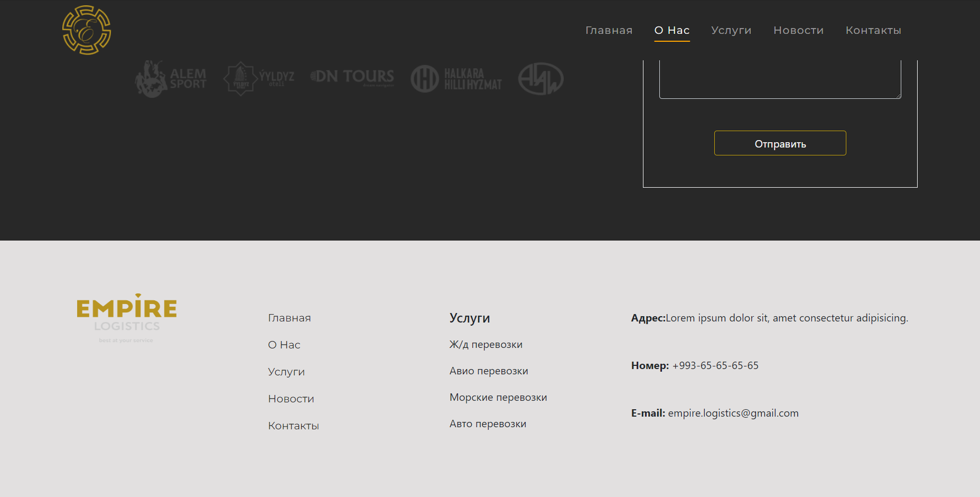The image size is (980, 497).
Task: Click the footer Новости link
Action: pos(291,399)
